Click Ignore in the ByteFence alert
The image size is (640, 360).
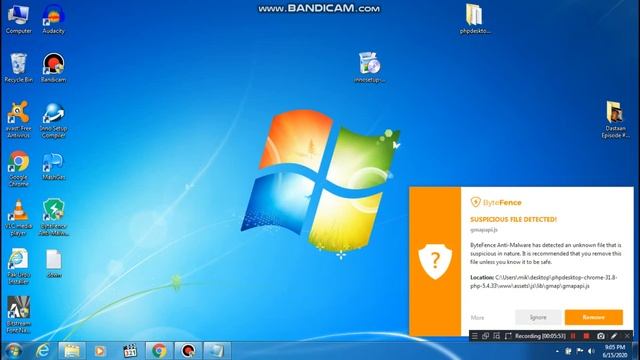[x=538, y=317]
